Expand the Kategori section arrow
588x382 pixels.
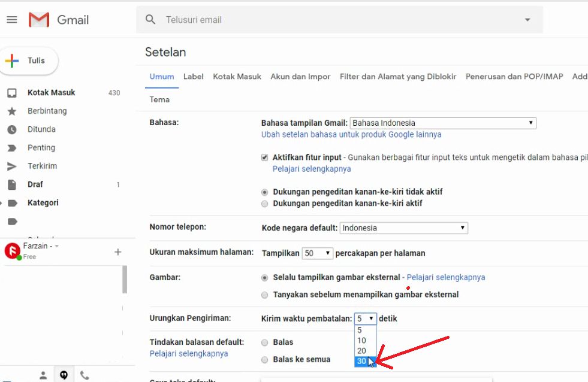(x=1, y=203)
